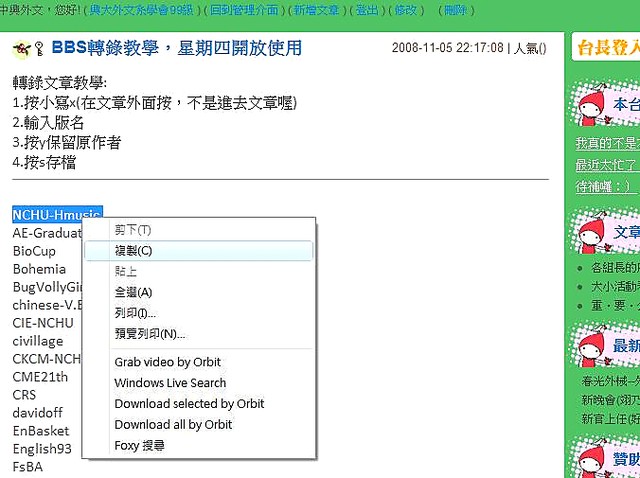Select 全選(A) in the context menu
Screen dimensions: 640x478
tap(133, 292)
